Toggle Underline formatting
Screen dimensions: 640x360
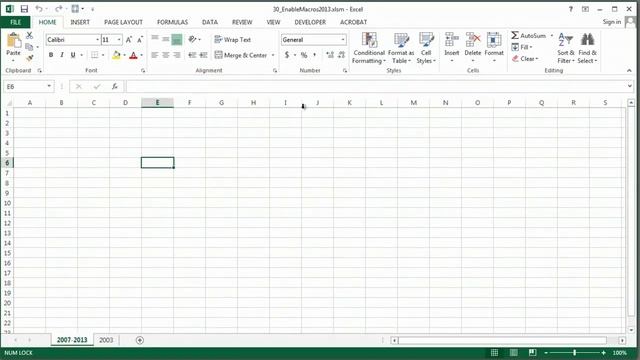[x=73, y=55]
